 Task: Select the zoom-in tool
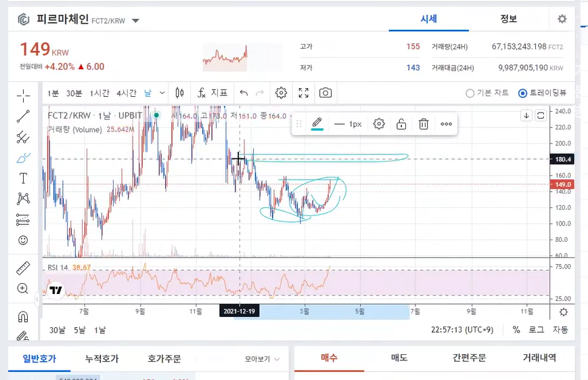pos(23,289)
